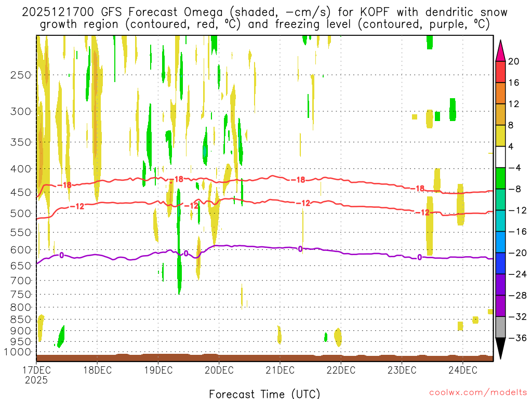532x399 pixels.
Task: Click the white color bar segment between 4 and -4
Action: (500, 157)
